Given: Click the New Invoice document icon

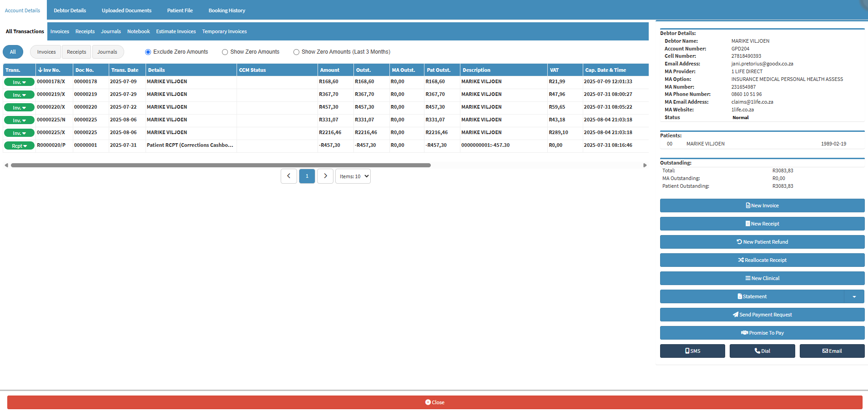Looking at the screenshot, I should (748, 205).
